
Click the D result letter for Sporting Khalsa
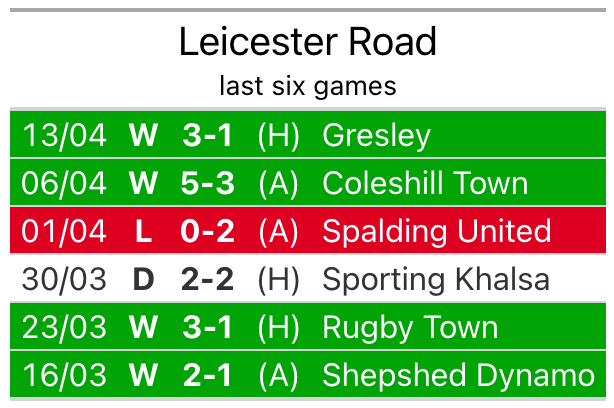[x=144, y=279]
